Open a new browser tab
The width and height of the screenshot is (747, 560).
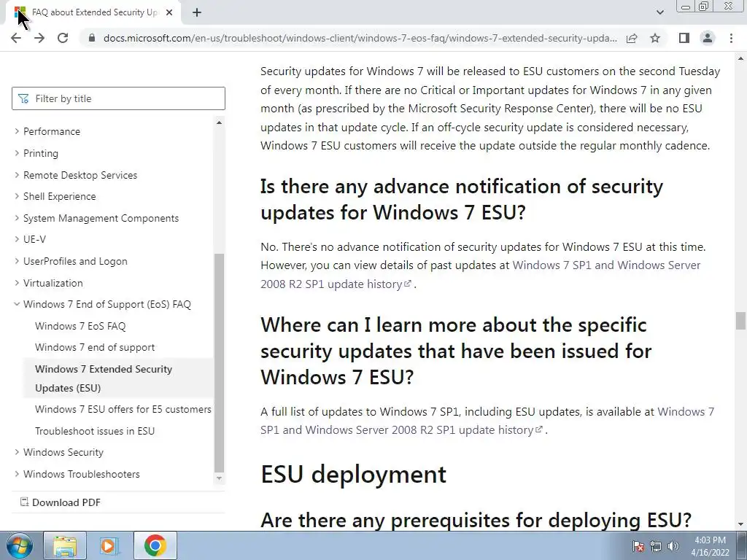click(x=197, y=12)
